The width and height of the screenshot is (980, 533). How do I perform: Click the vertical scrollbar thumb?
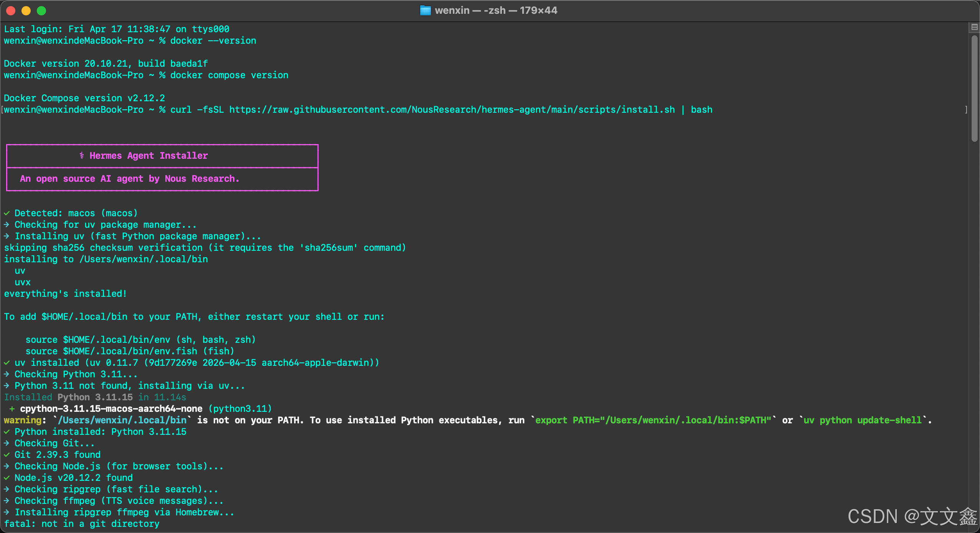click(974, 89)
